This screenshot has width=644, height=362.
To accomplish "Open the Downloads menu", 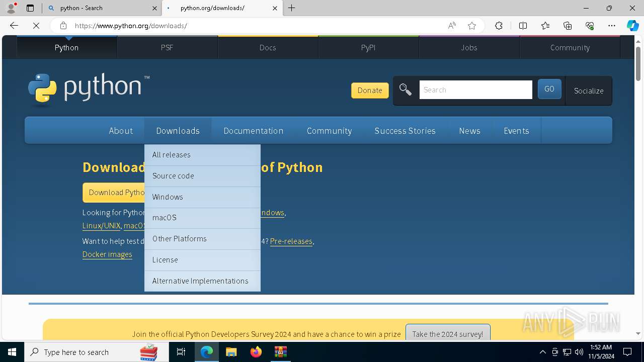I will (178, 131).
